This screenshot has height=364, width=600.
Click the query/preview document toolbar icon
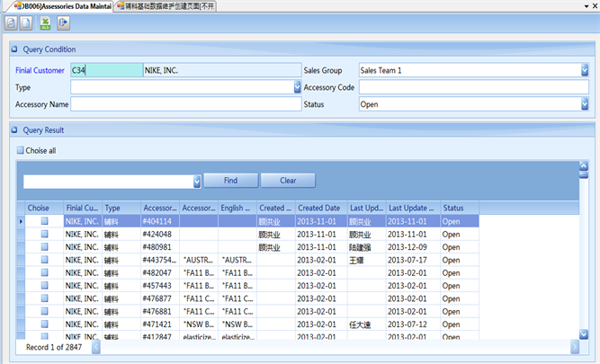(11, 22)
